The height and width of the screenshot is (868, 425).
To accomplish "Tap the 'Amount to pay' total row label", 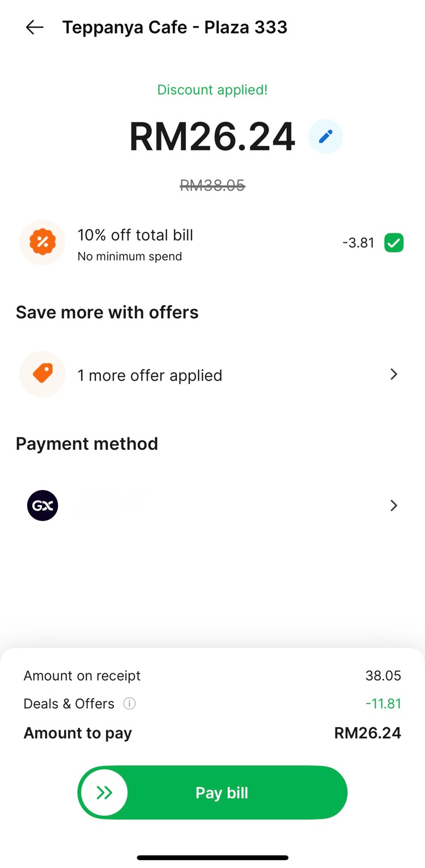I will click(x=78, y=733).
